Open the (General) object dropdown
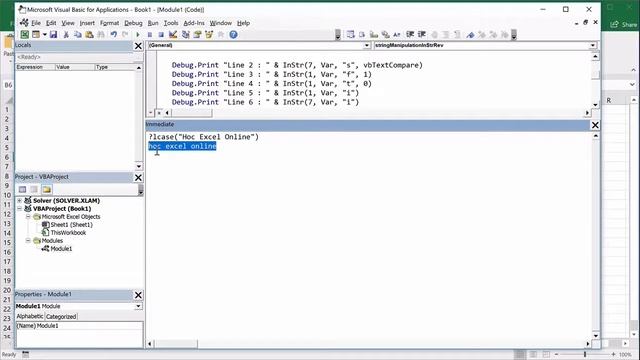The height and width of the screenshot is (360, 640). coord(367,45)
